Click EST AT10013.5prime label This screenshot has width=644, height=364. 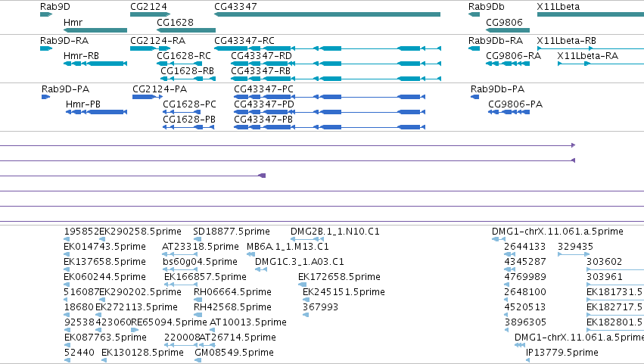[248, 322]
